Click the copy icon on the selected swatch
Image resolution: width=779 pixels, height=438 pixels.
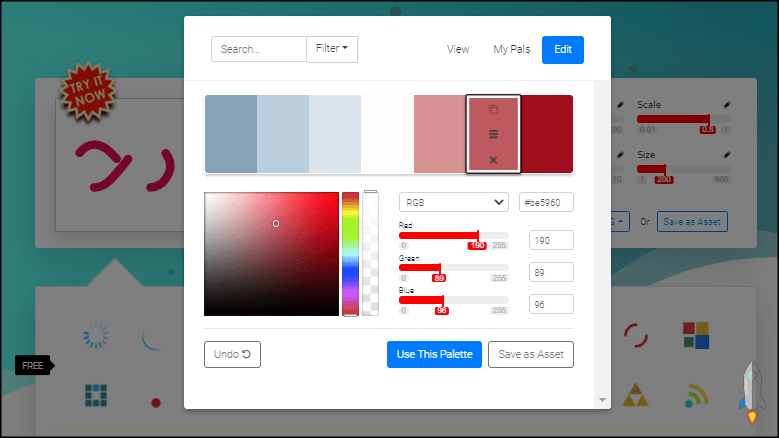click(x=493, y=109)
